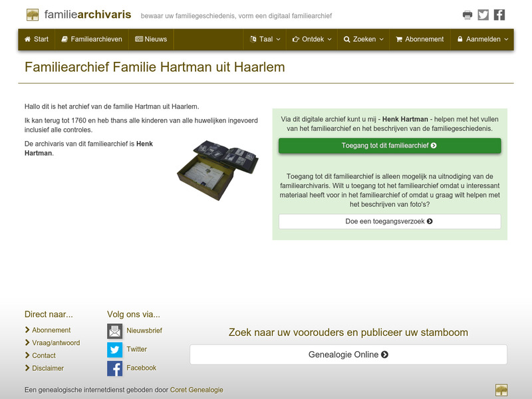Click the cart icon beside Abonnement
This screenshot has width=532, height=399.
pos(398,39)
